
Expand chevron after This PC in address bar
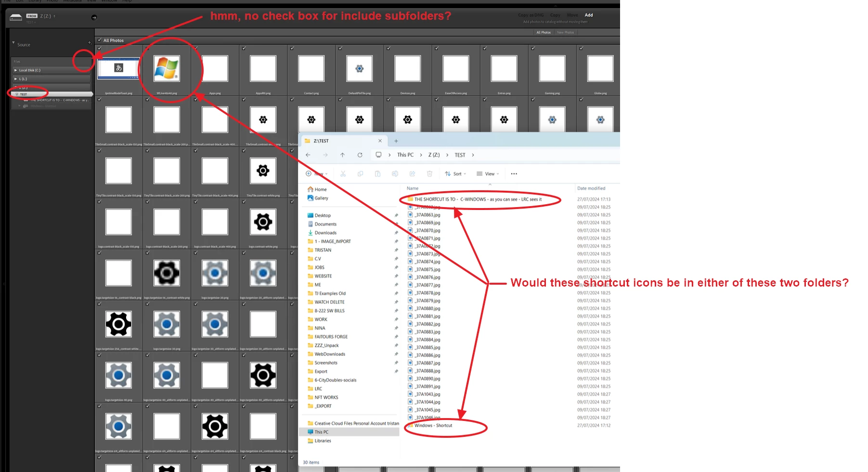[421, 155]
